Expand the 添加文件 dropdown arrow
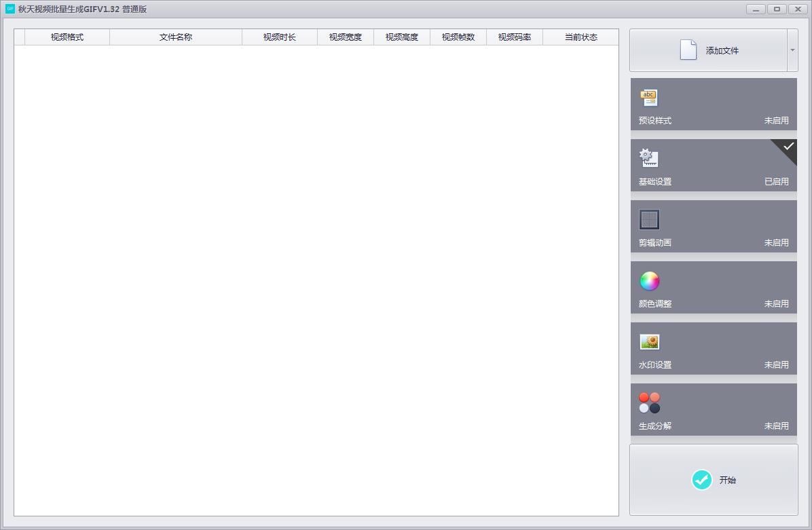This screenshot has width=812, height=530. point(792,50)
